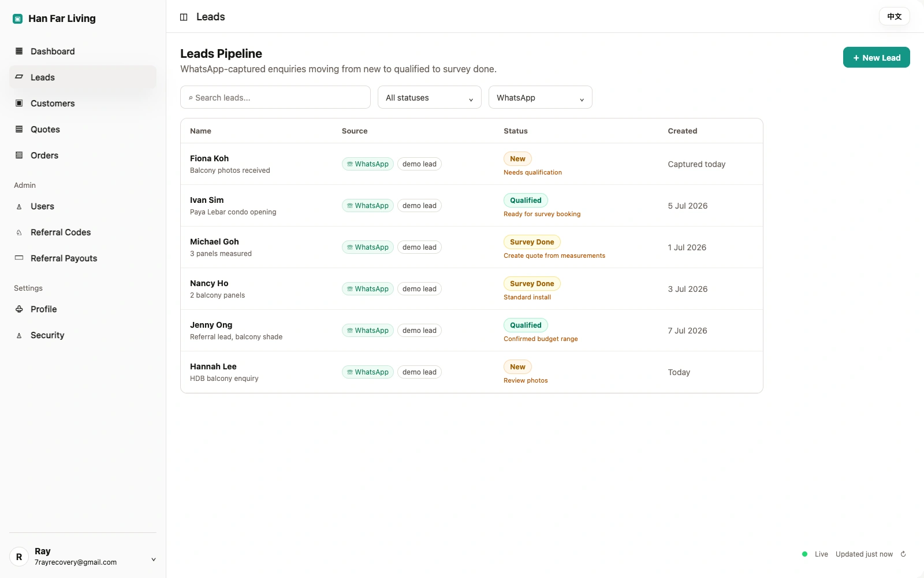Open Orders in the sidebar
924x578 pixels.
(x=83, y=155)
